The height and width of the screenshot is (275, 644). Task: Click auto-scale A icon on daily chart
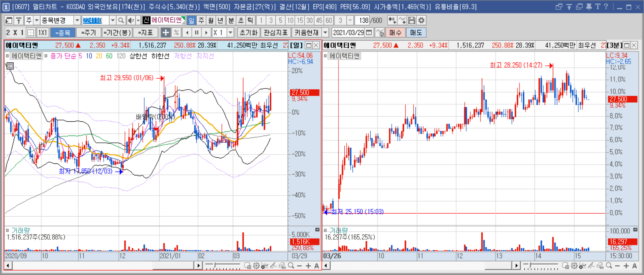[317, 266]
